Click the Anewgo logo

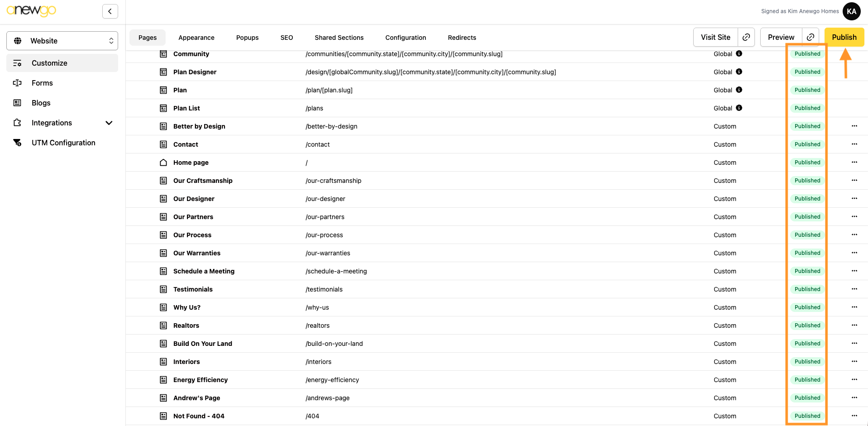[31, 10]
